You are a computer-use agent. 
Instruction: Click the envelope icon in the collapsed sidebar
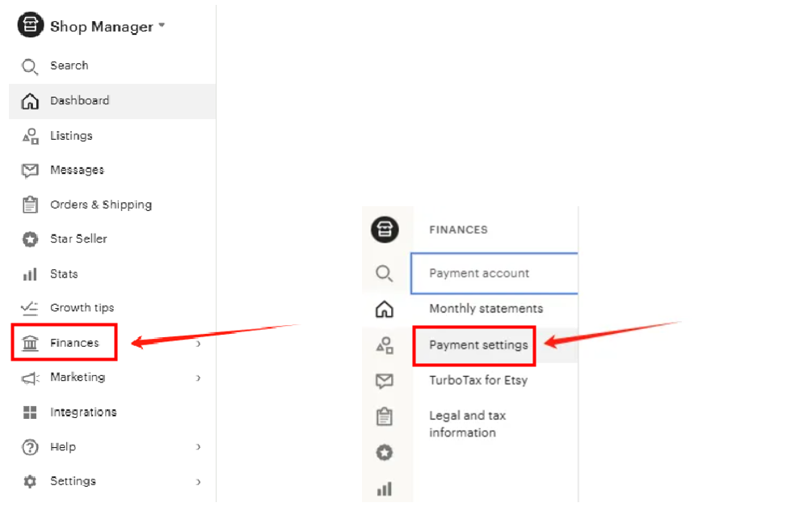click(x=385, y=381)
